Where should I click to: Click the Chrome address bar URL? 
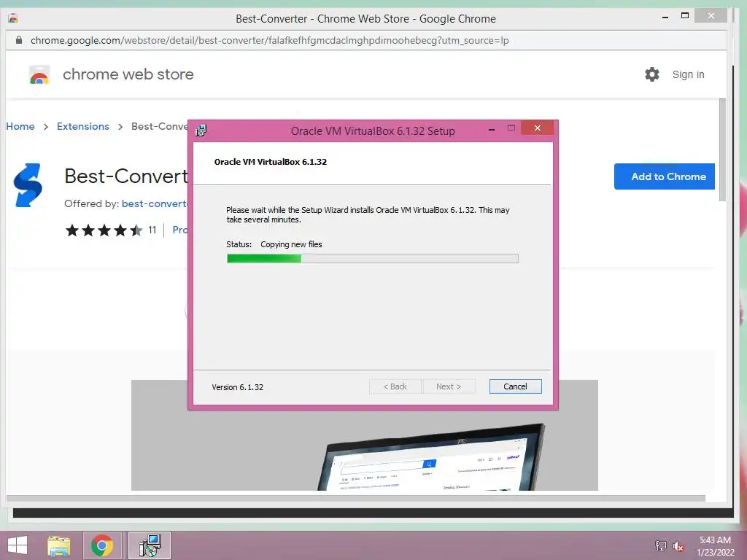(x=270, y=41)
